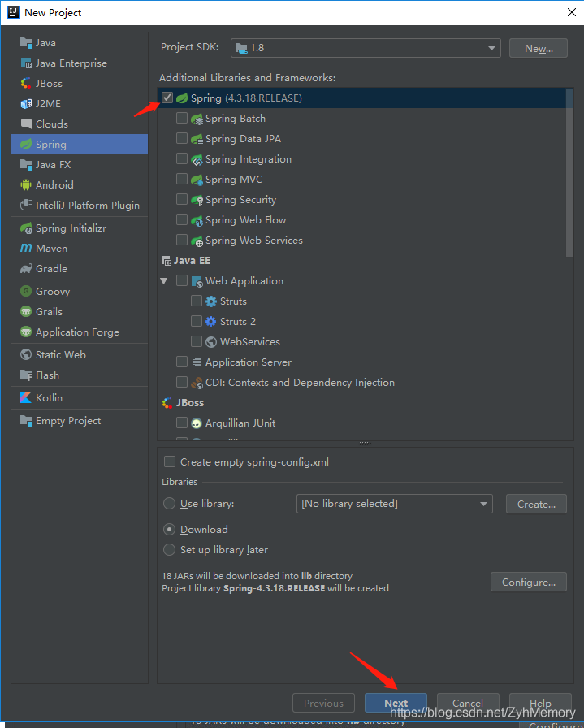Click the Kotlin logo icon
Image resolution: width=584 pixels, height=728 pixels.
[x=26, y=398]
